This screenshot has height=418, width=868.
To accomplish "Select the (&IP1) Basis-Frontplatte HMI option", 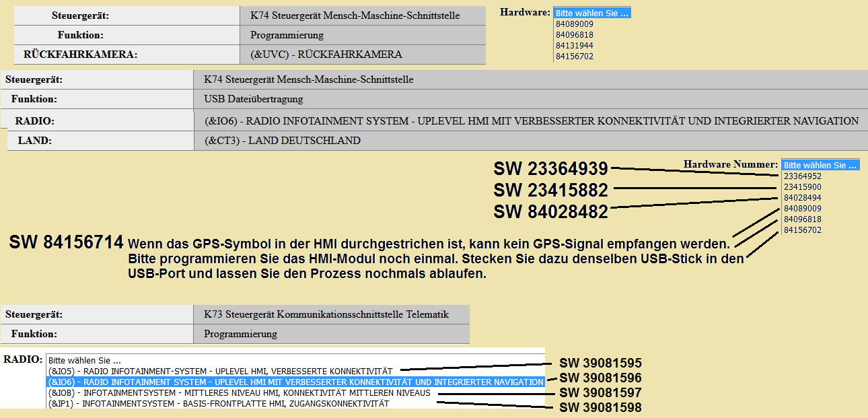I will pyautogui.click(x=218, y=403).
